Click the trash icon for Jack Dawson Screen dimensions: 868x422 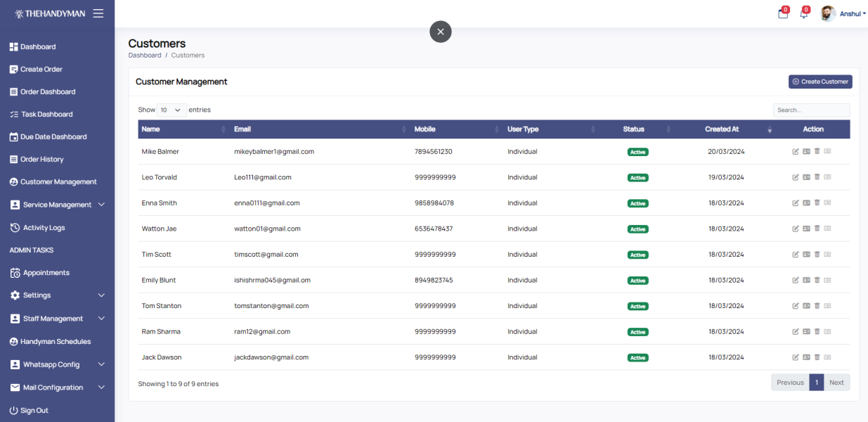coord(817,357)
